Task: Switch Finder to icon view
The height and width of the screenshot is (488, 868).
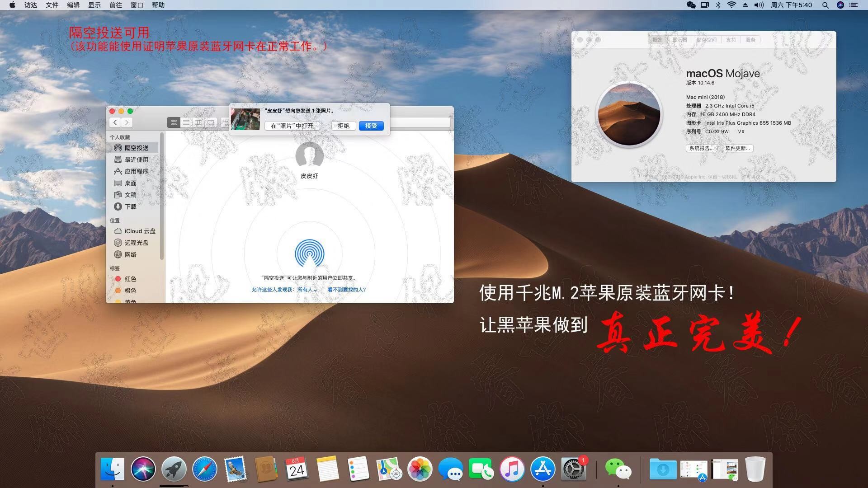Action: coord(174,122)
